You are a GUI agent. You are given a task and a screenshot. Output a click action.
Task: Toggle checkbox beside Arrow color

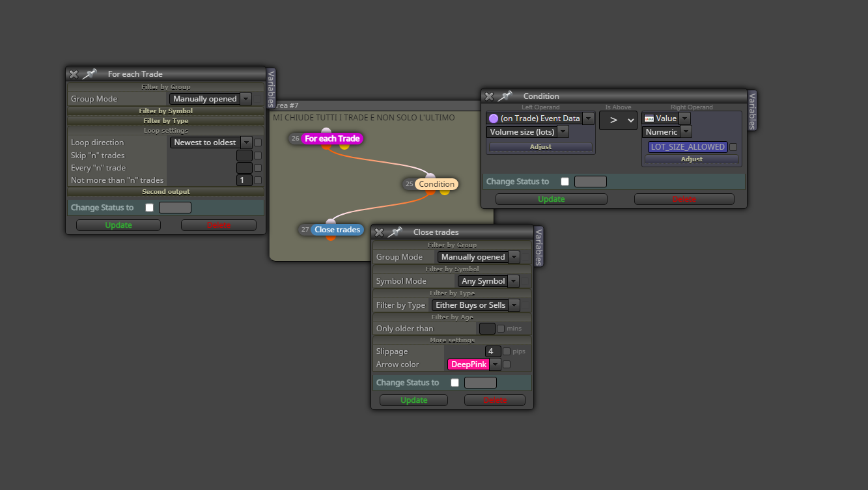[x=507, y=364]
